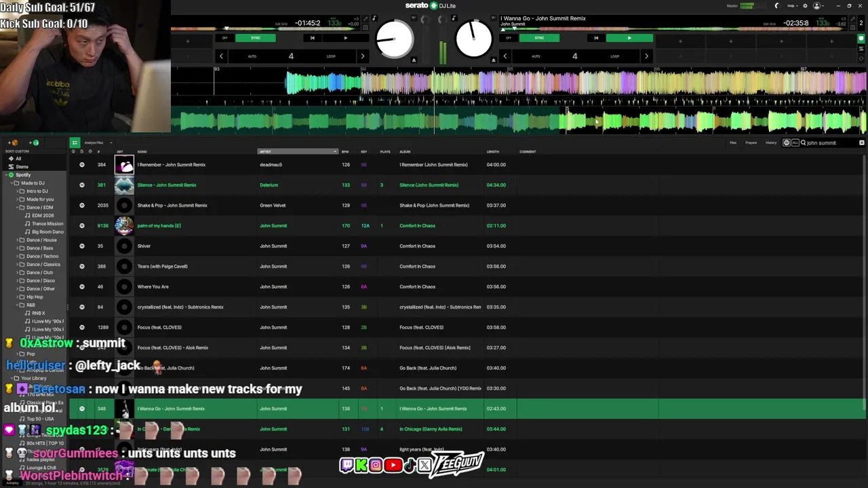Clear the search box with X
This screenshot has height=488, width=868.
862,143
